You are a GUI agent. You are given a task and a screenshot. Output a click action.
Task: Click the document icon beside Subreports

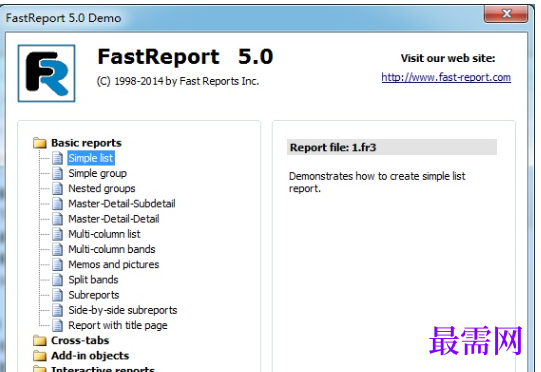pyautogui.click(x=58, y=295)
